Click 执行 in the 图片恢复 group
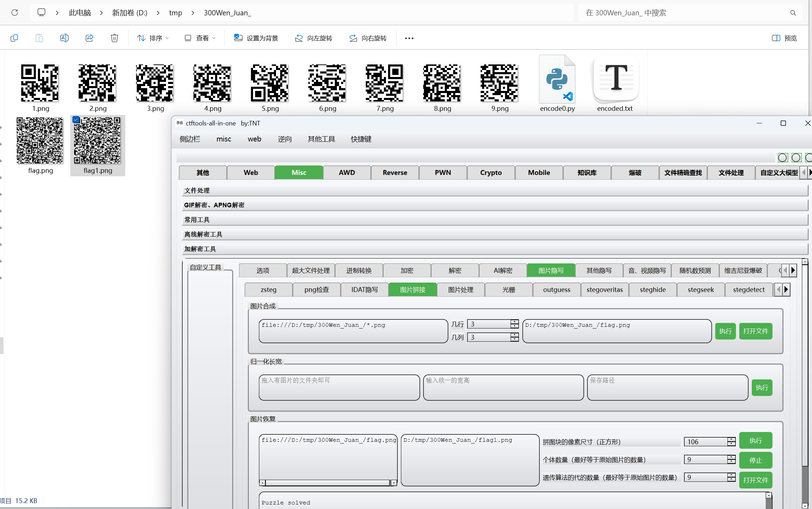The width and height of the screenshot is (812, 509). coord(756,440)
